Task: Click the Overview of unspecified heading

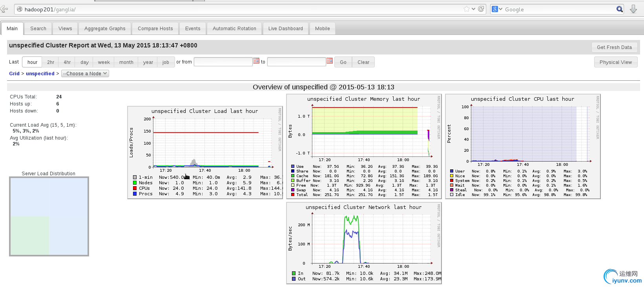Action: 323,87
